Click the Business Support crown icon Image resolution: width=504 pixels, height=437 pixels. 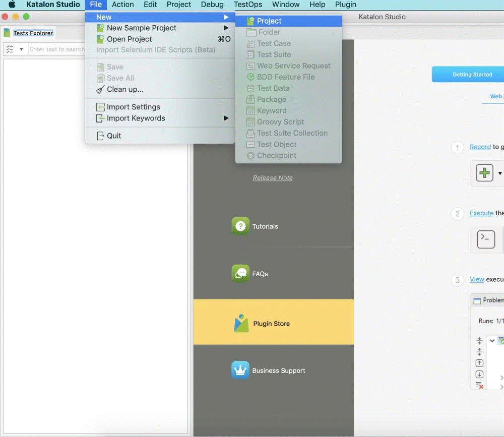point(240,370)
